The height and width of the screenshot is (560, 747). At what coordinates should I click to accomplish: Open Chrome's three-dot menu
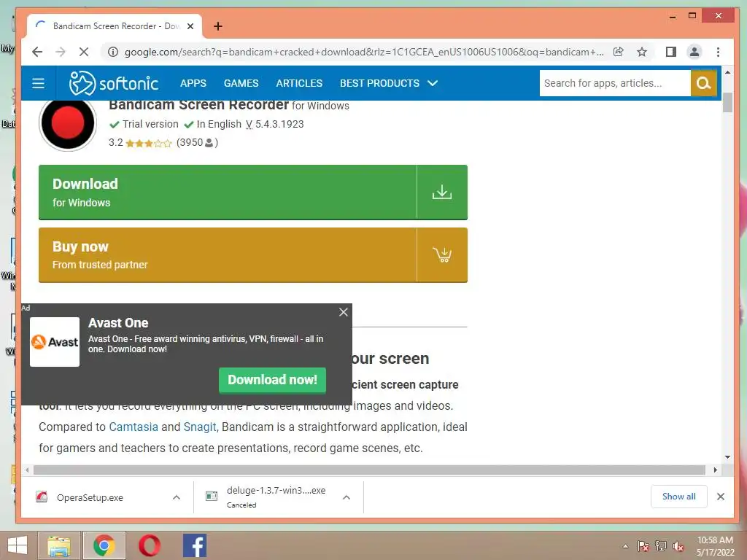[718, 52]
